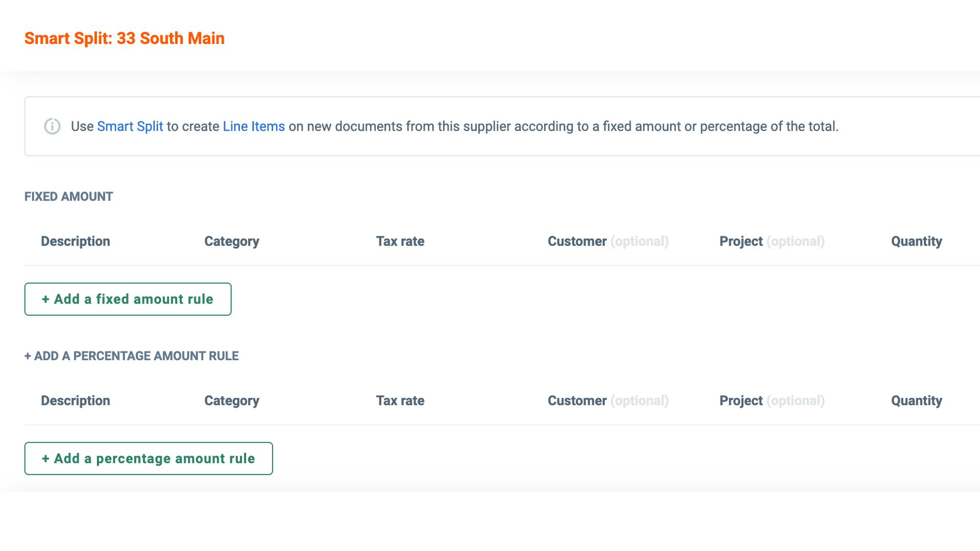This screenshot has height=551, width=980.
Task: Click Add a percentage amount rule button
Action: (149, 458)
